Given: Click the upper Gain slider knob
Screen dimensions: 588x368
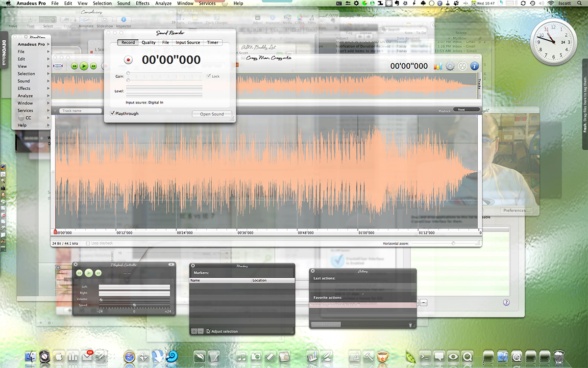Looking at the screenshot, I should [x=128, y=73].
